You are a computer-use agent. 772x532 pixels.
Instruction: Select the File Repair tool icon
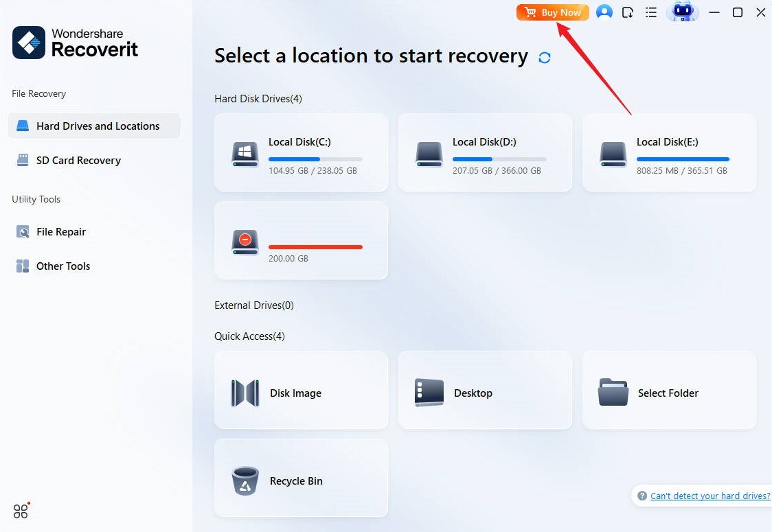(22, 231)
